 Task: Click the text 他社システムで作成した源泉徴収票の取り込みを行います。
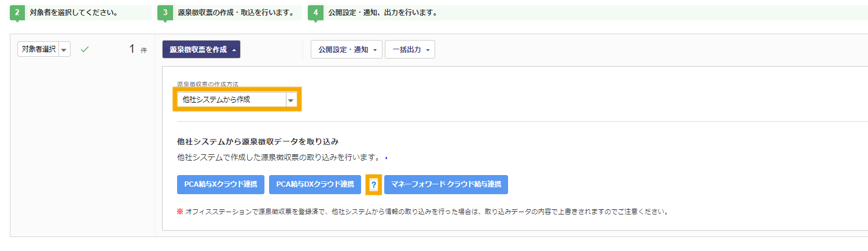click(x=278, y=157)
